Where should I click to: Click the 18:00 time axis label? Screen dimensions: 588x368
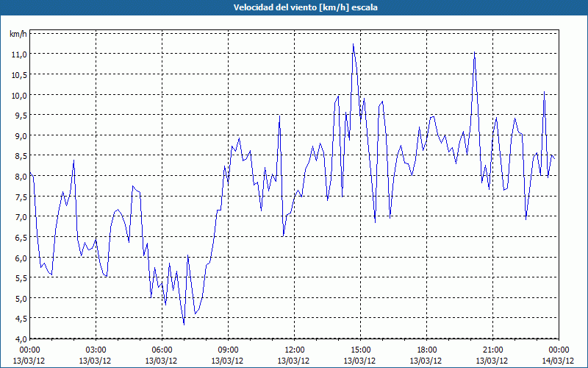click(426, 350)
